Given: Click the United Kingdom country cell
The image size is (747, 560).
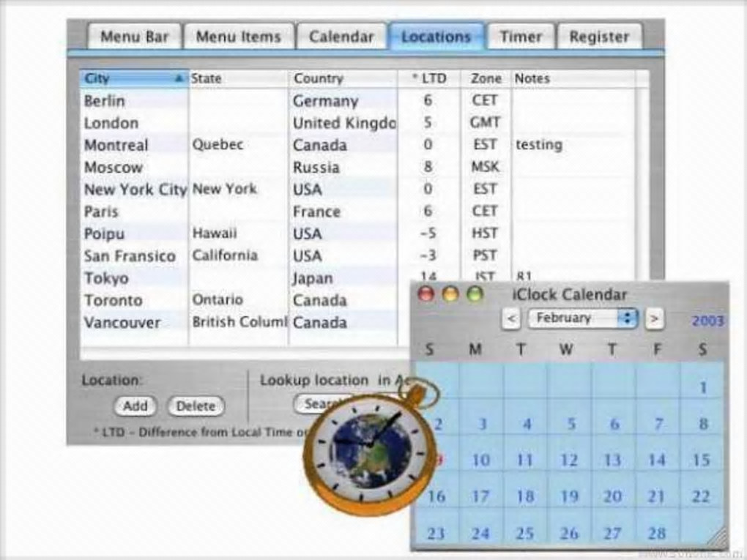Looking at the screenshot, I should (x=344, y=123).
